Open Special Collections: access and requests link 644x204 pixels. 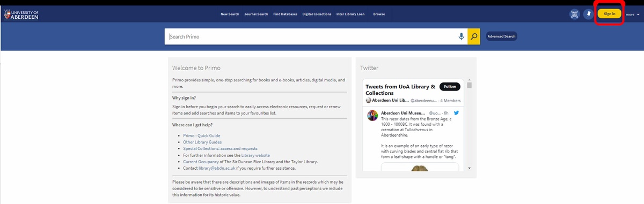[x=220, y=148]
